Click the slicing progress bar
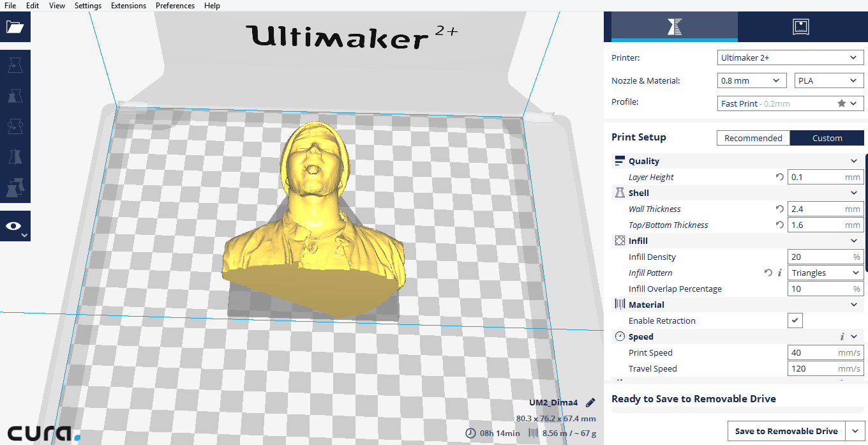The width and height of the screenshot is (868, 445). [737, 410]
